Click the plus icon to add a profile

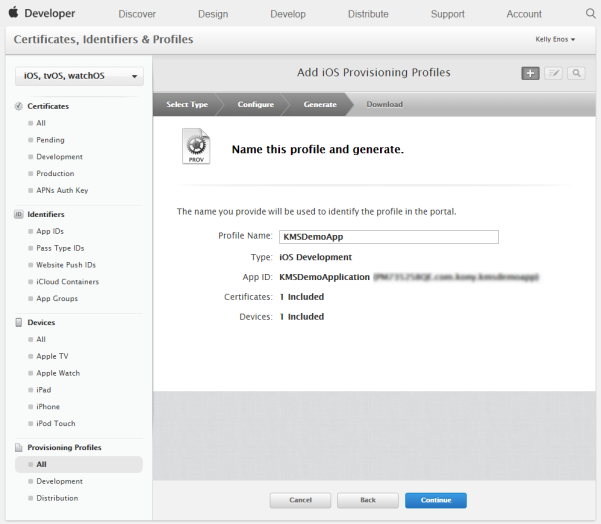[530, 73]
